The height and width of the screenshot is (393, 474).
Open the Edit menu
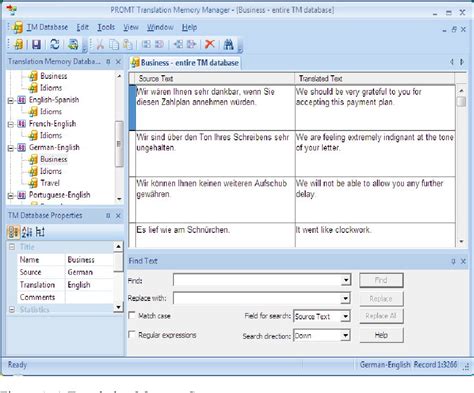pyautogui.click(x=83, y=27)
